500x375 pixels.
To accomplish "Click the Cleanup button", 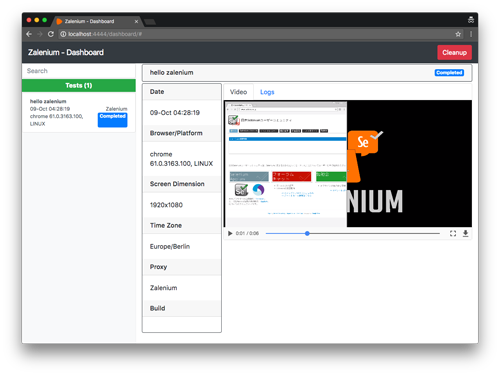I will (454, 52).
